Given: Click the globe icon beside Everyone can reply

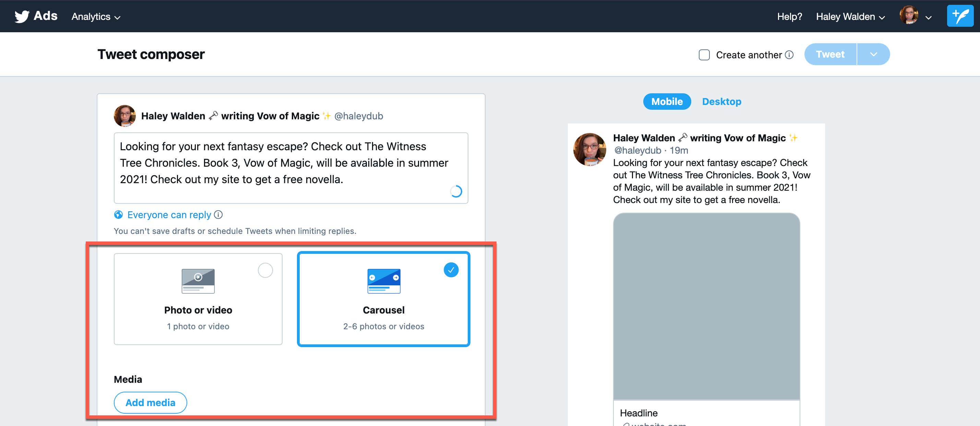Looking at the screenshot, I should pos(119,215).
